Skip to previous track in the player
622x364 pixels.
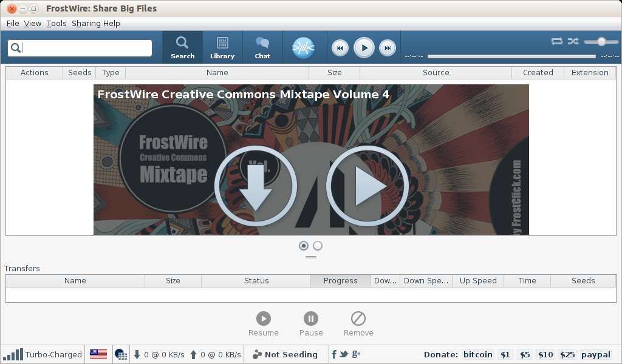340,48
